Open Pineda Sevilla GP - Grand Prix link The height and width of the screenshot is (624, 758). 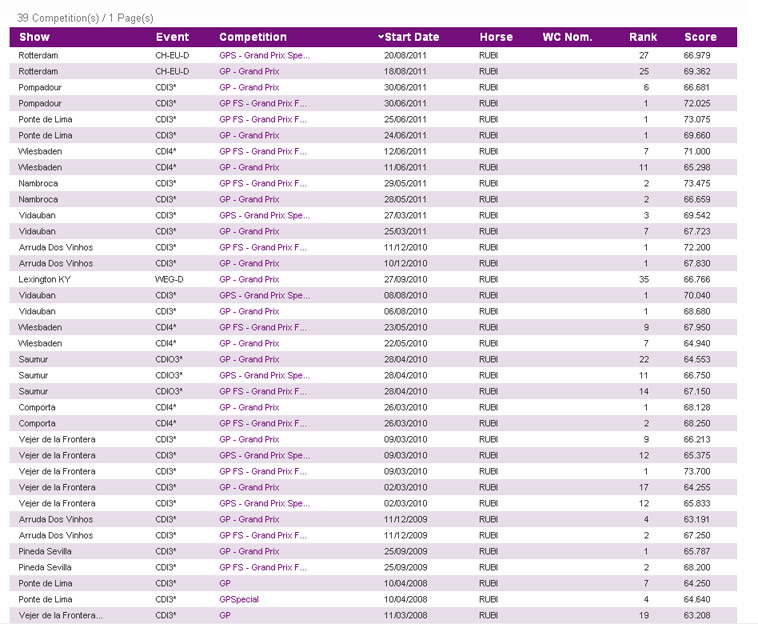(249, 551)
